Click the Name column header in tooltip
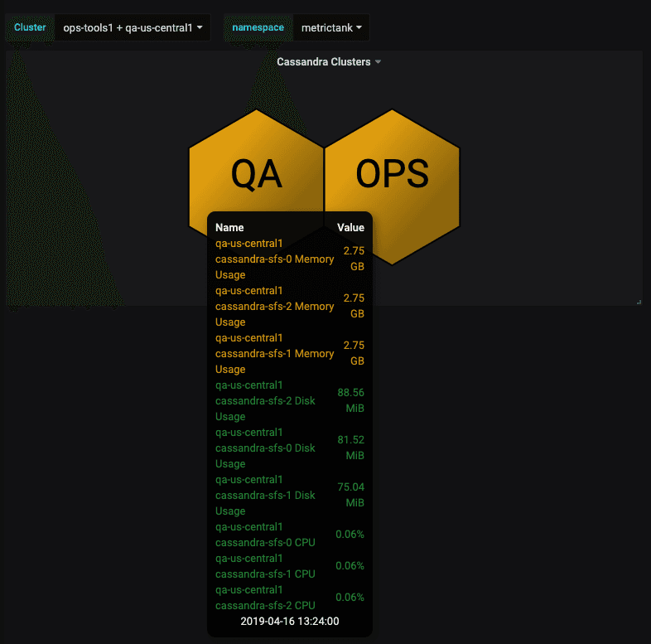651x644 pixels. (x=229, y=227)
